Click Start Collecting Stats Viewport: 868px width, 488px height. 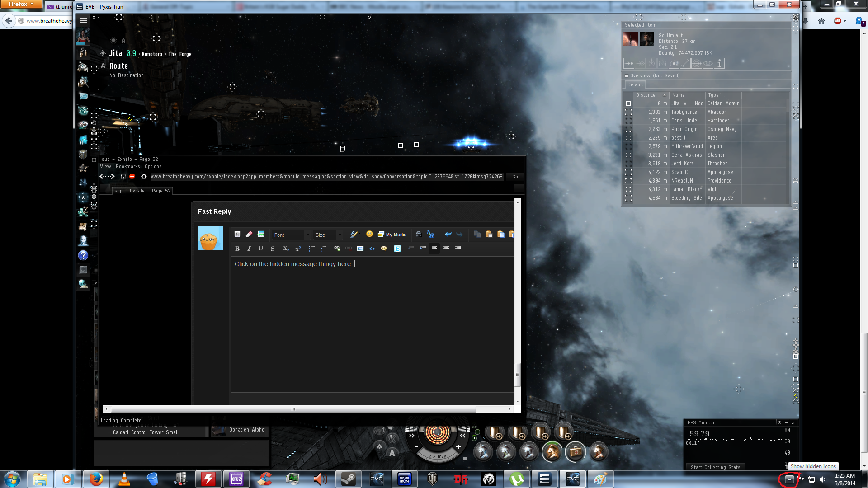coord(716,467)
